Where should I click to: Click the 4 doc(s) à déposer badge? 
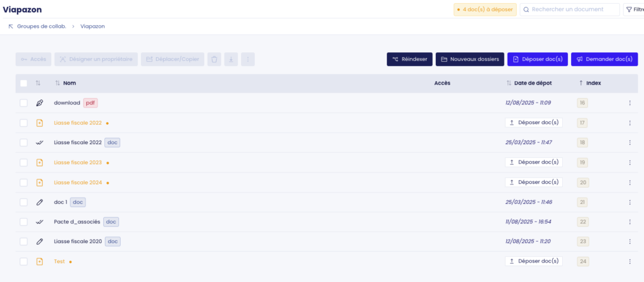485,9
